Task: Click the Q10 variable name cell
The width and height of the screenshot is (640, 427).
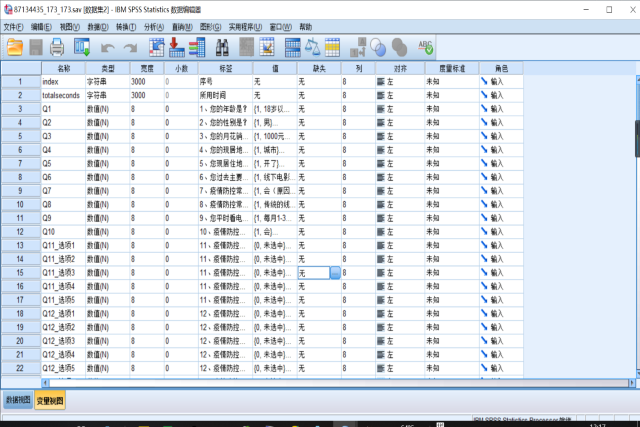Action: [x=62, y=231]
